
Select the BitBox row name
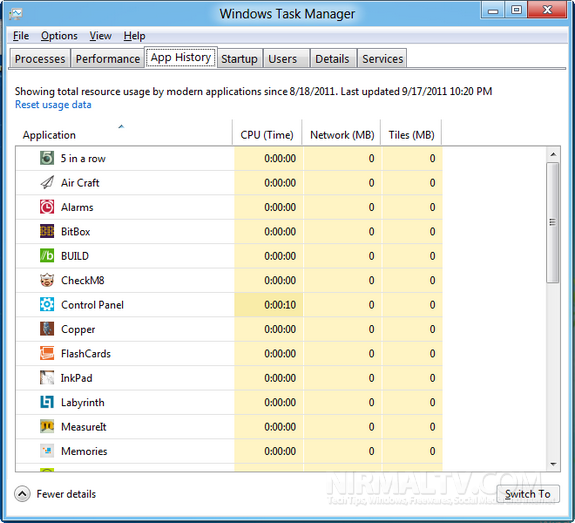tap(76, 231)
